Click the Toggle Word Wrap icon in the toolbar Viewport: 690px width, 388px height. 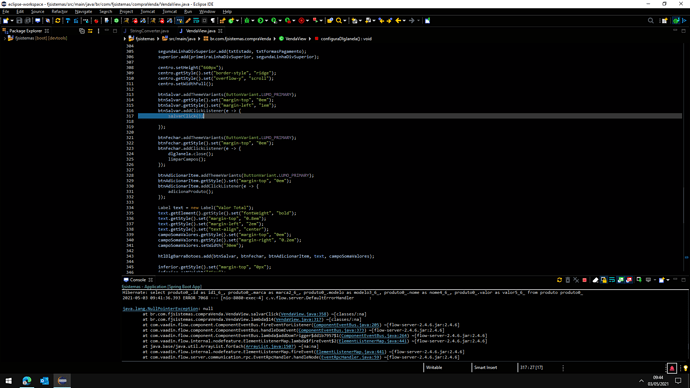196,21
